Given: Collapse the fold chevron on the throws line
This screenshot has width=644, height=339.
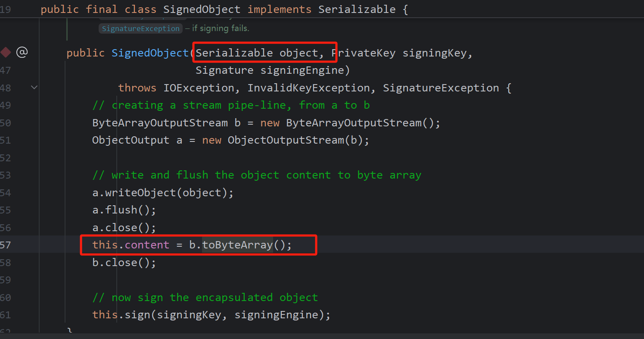Looking at the screenshot, I should pos(34,88).
